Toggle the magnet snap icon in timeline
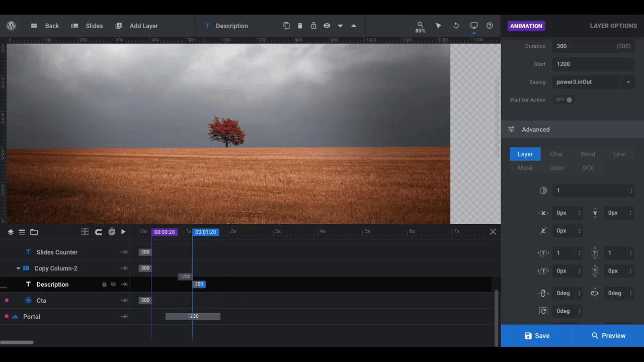 [x=99, y=232]
